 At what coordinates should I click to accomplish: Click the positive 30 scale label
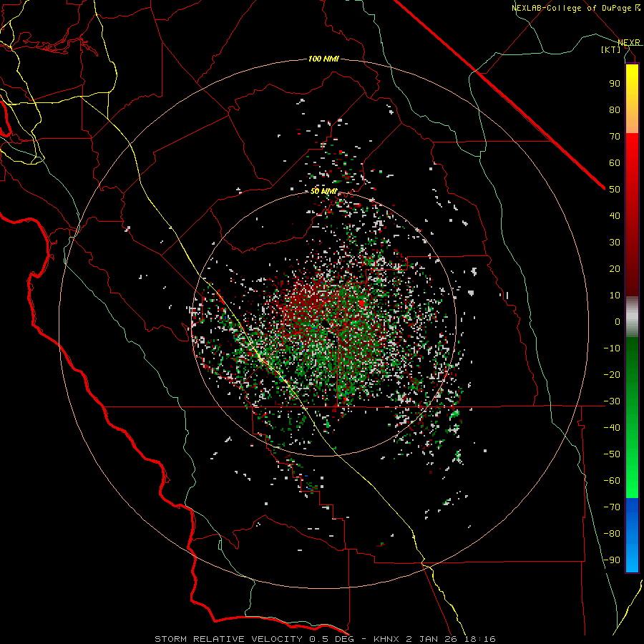(x=615, y=243)
